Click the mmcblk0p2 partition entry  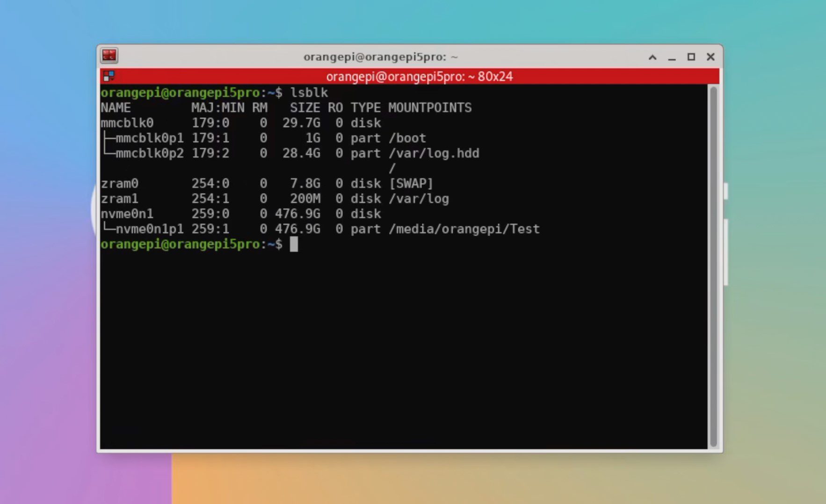pyautogui.click(x=149, y=153)
